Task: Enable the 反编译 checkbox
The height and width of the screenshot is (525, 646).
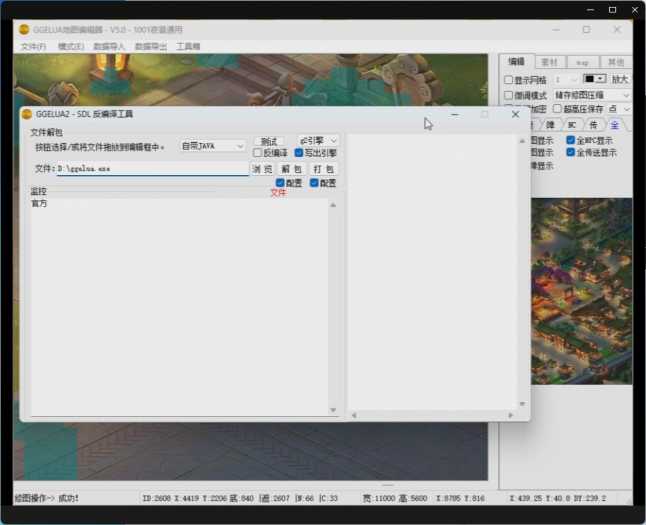Action: coord(257,154)
